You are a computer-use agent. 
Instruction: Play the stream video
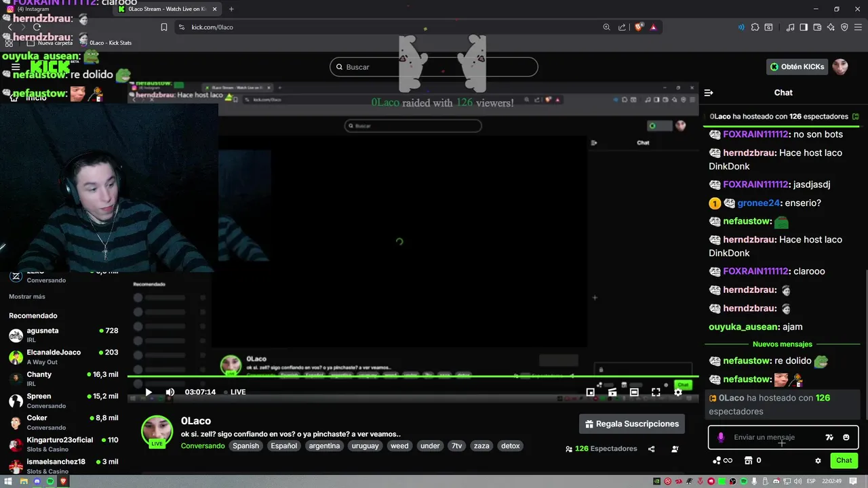pyautogui.click(x=149, y=392)
